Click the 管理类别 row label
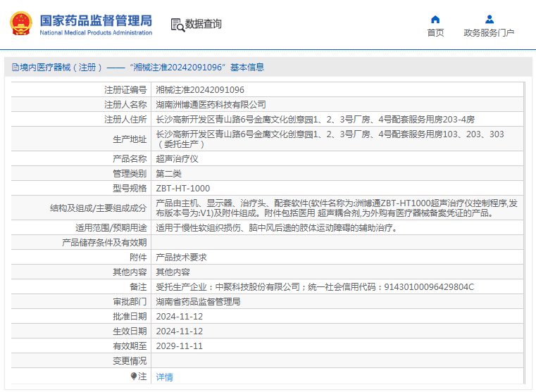This screenshot has width=536, height=392. (130, 174)
